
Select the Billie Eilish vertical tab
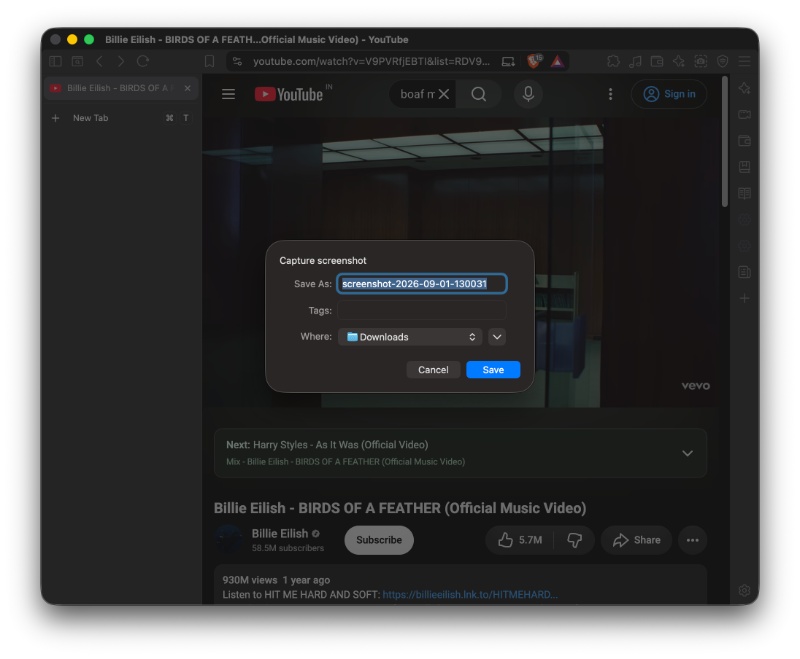tap(121, 88)
